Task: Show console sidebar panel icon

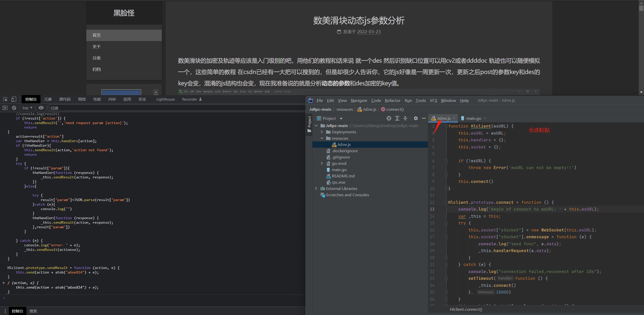Action: pos(5,108)
